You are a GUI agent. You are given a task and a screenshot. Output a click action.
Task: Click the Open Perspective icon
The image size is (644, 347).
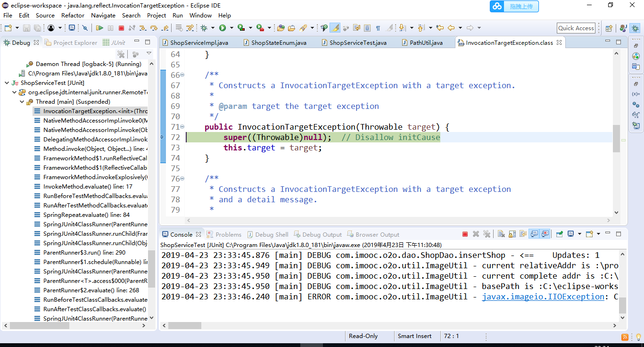pos(609,28)
